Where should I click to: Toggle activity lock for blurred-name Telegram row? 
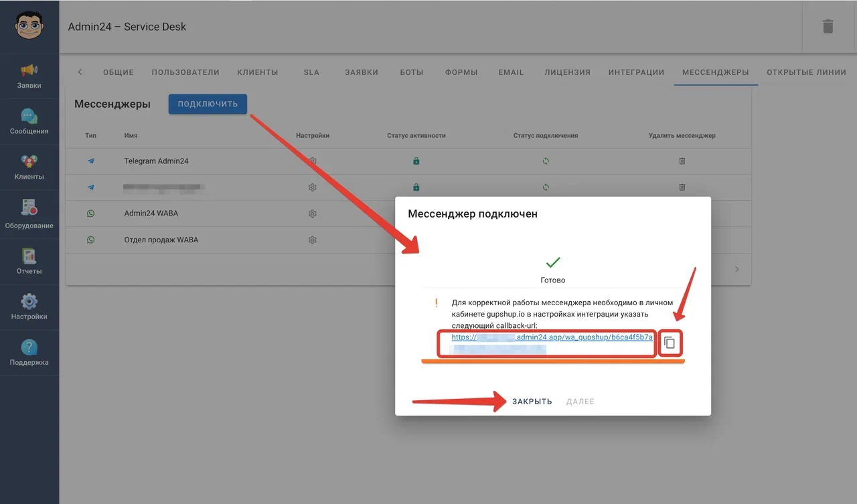click(x=416, y=187)
